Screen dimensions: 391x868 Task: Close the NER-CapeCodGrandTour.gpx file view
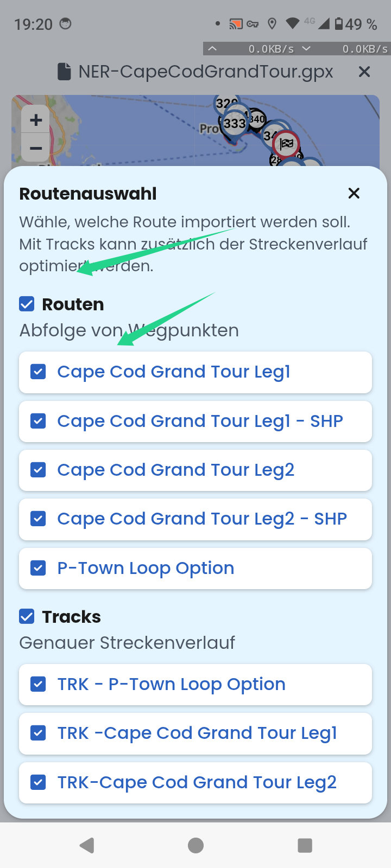(x=364, y=72)
